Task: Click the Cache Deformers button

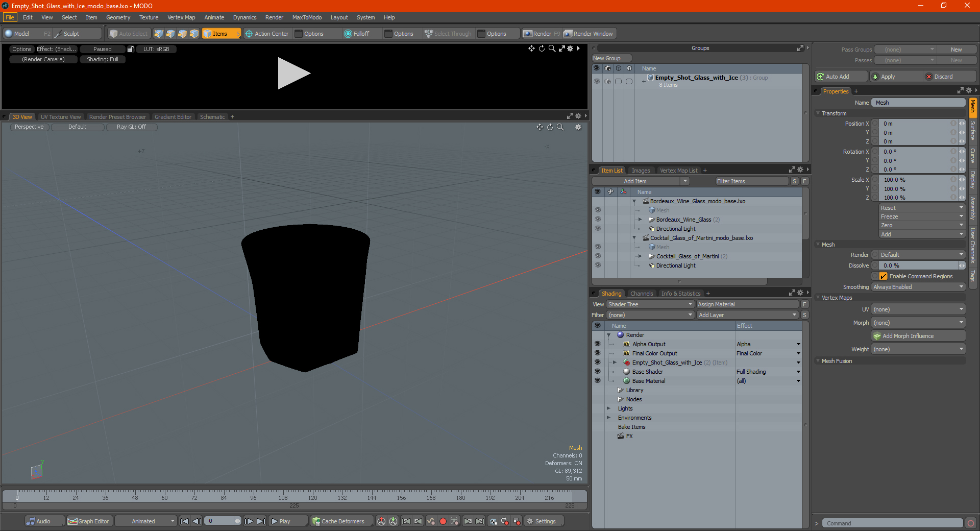Action: coord(341,521)
